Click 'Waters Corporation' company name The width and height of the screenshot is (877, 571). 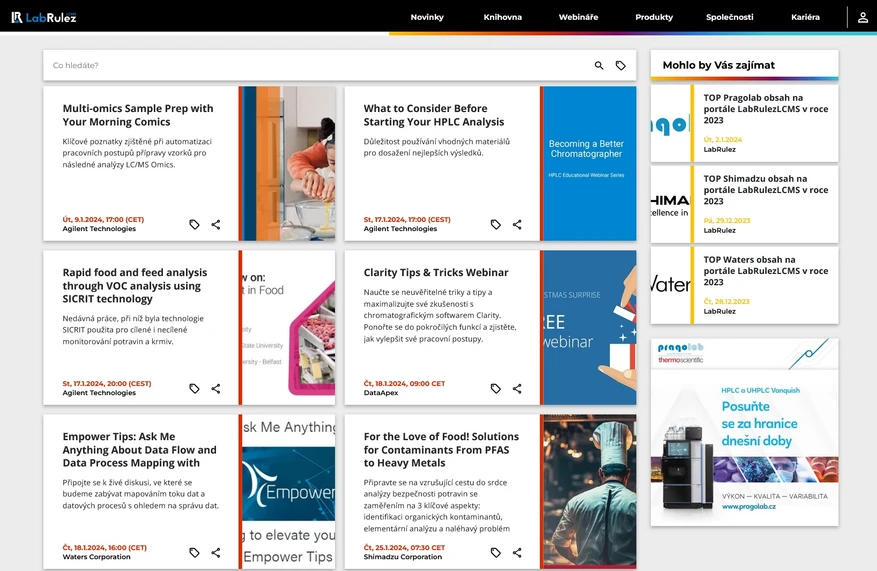[96, 556]
